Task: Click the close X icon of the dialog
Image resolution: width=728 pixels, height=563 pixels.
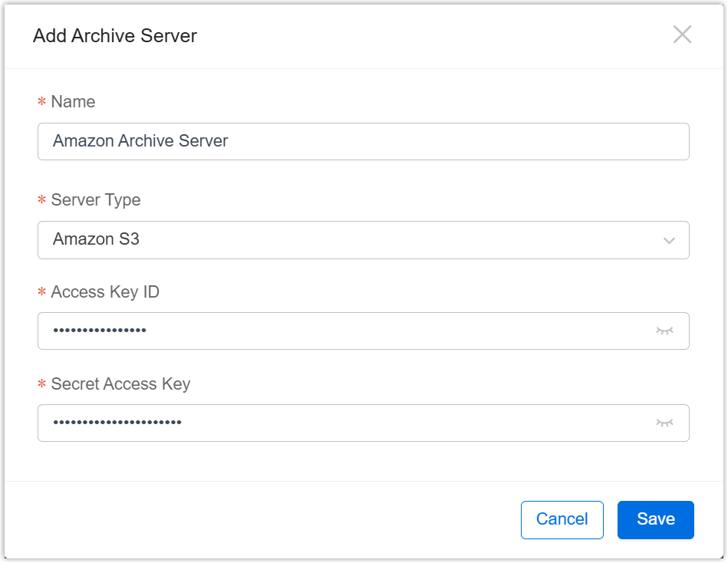Action: tap(682, 35)
